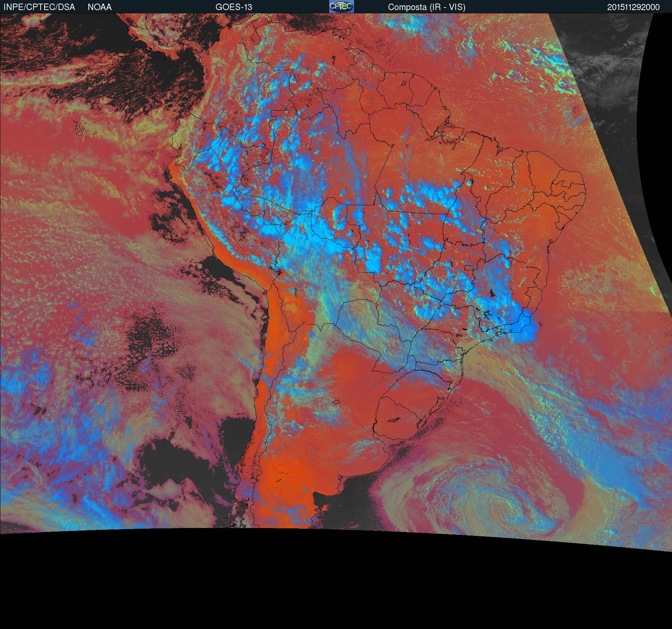Click the CPTEC logo in header
Screen dimensions: 672x629
click(x=341, y=6)
